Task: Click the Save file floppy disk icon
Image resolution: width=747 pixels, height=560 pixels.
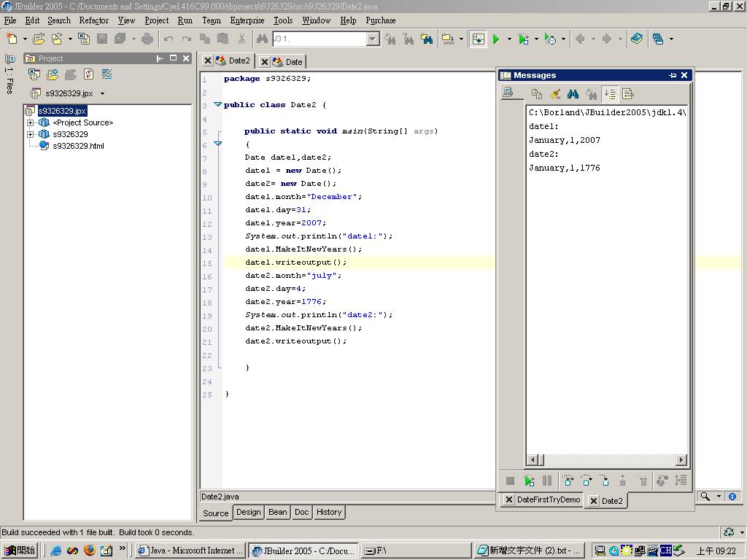Action: pos(102,39)
